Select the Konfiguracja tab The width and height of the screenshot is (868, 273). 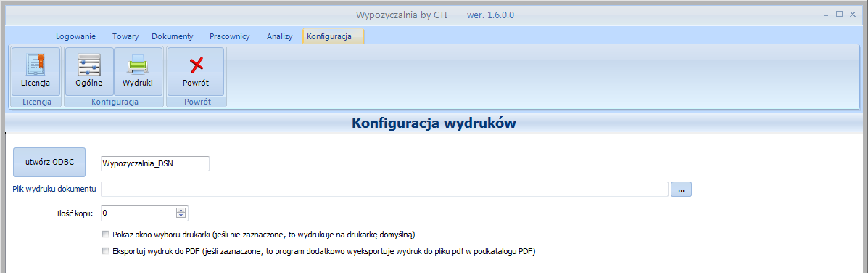click(x=333, y=36)
